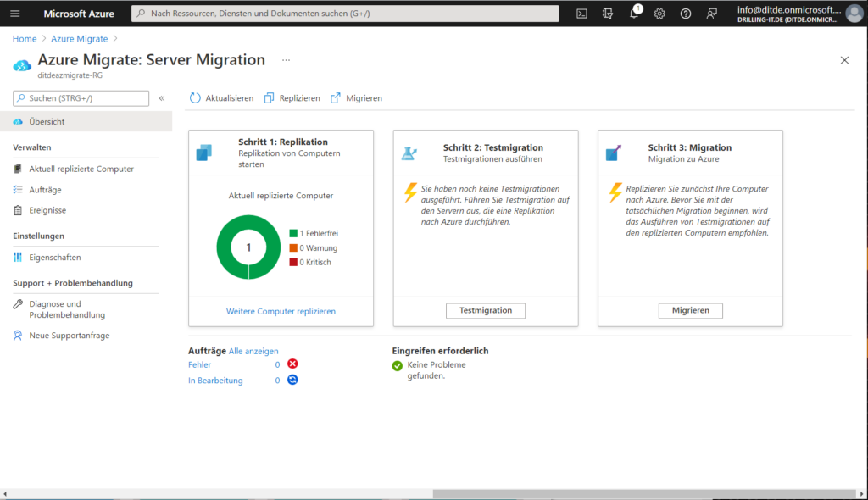Open the In Bearbeitung jobs link
This screenshot has height=500, width=868.
(215, 381)
